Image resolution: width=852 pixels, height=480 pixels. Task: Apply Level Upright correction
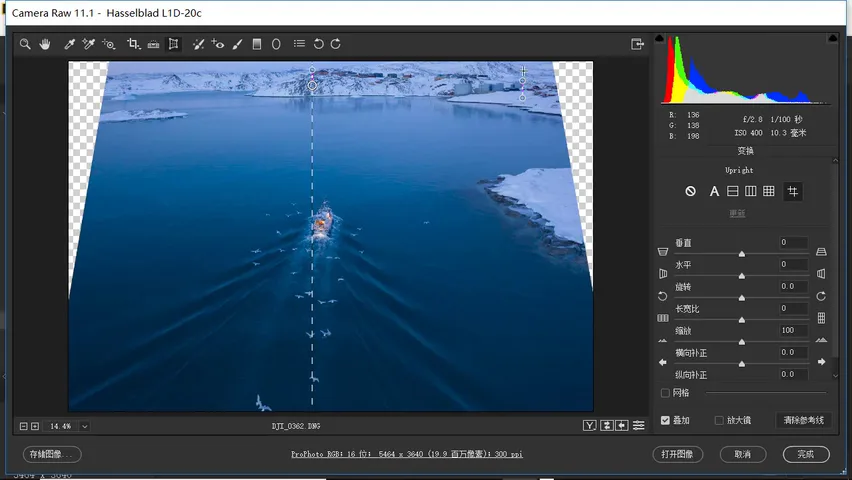(732, 191)
